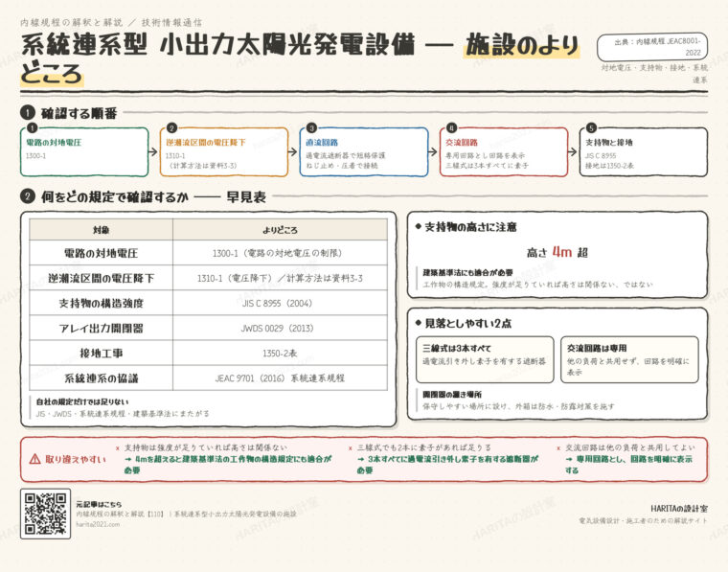Click the source badge 出典：内線規程 JEAC8001-2022
This screenshot has height=572, width=728.
(x=652, y=47)
